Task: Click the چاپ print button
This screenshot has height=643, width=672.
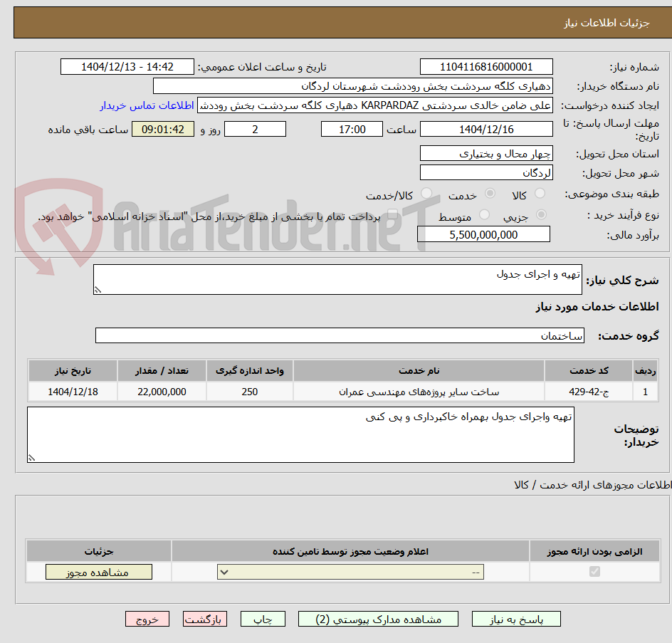Action: (x=263, y=619)
